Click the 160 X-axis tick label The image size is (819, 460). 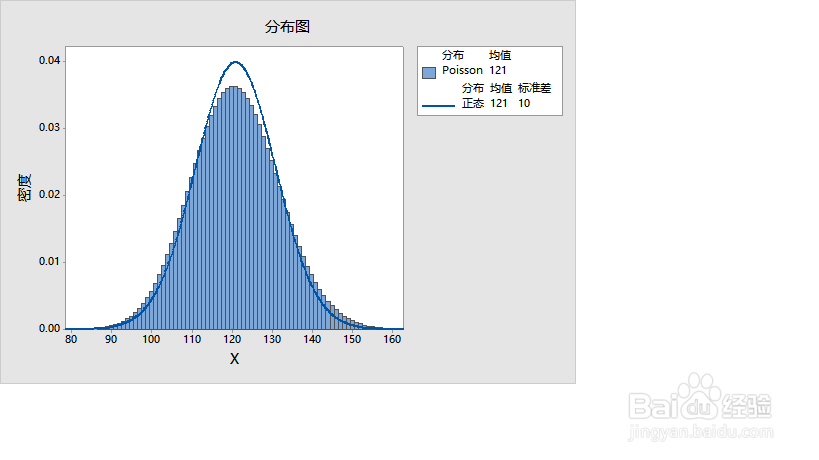coord(392,339)
